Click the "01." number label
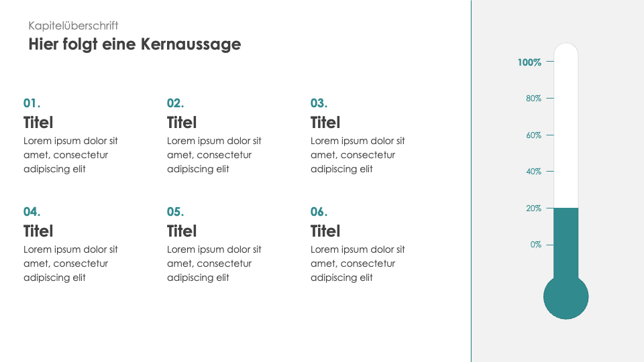644x362 pixels. pos(32,103)
